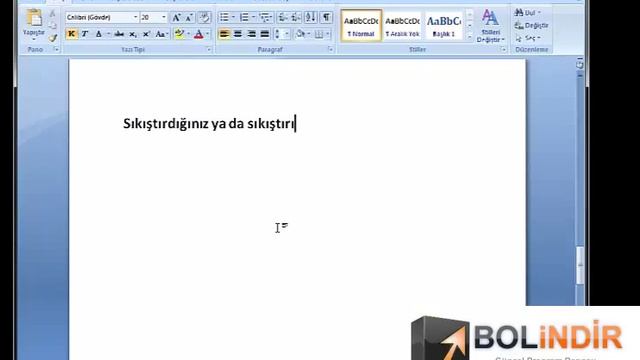Toggle Italic (T) formatting
640x360 pixels.
pyautogui.click(x=85, y=34)
